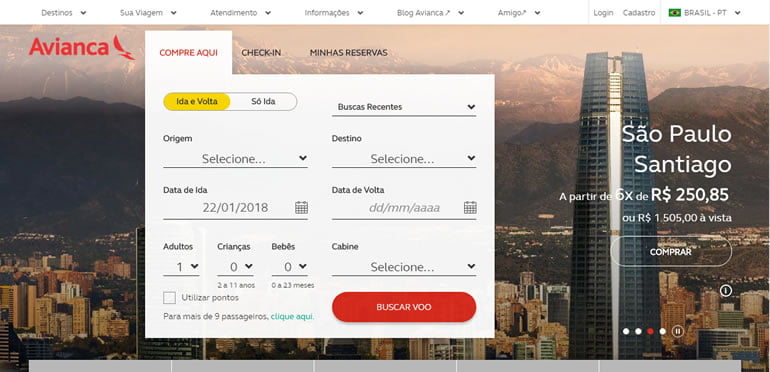Click the banner info circle icon

(x=726, y=291)
